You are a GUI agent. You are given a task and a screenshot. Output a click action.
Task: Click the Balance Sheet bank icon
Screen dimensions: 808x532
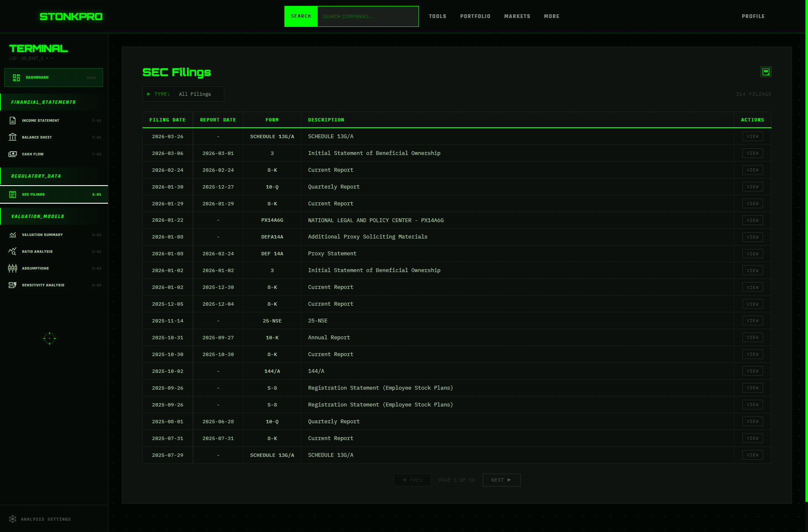click(13, 137)
